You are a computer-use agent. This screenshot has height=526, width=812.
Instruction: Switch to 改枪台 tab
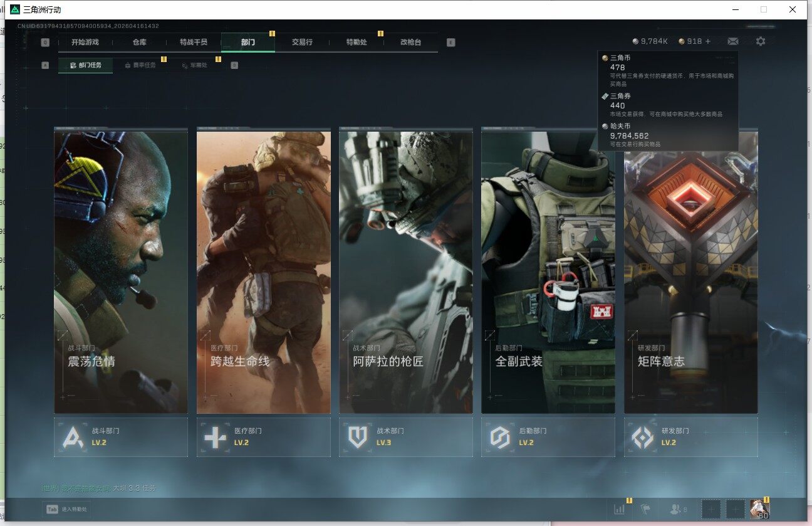click(x=410, y=42)
